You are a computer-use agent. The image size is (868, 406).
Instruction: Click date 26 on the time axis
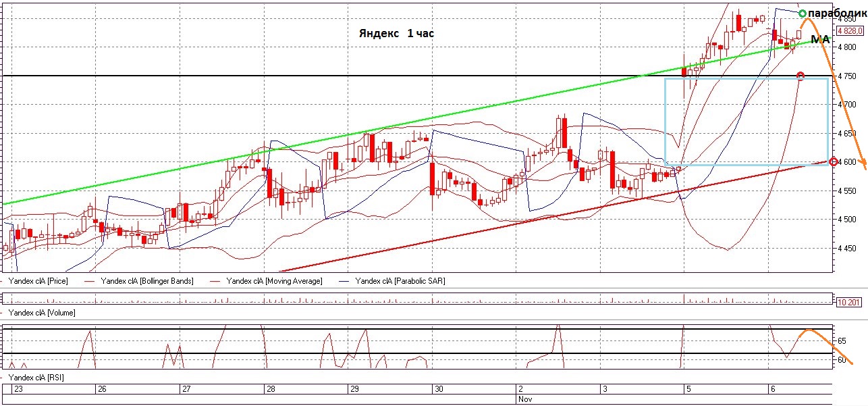(102, 389)
